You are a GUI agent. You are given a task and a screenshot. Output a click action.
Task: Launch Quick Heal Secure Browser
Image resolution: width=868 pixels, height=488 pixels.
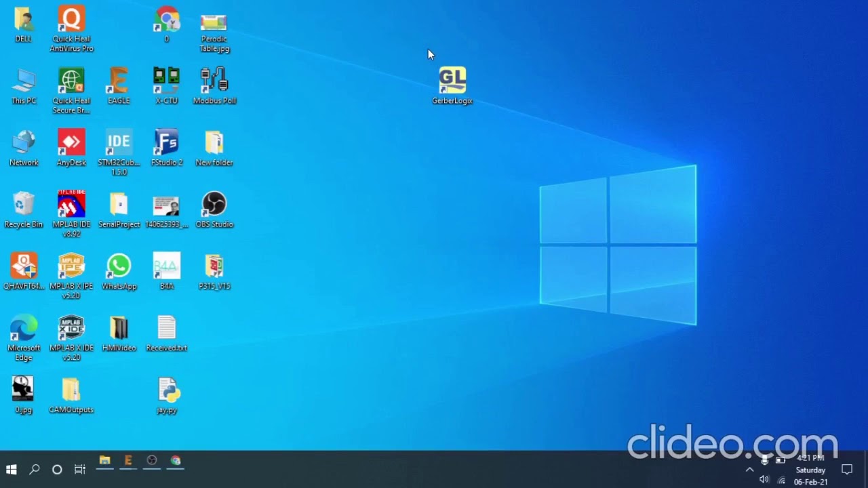[71, 91]
